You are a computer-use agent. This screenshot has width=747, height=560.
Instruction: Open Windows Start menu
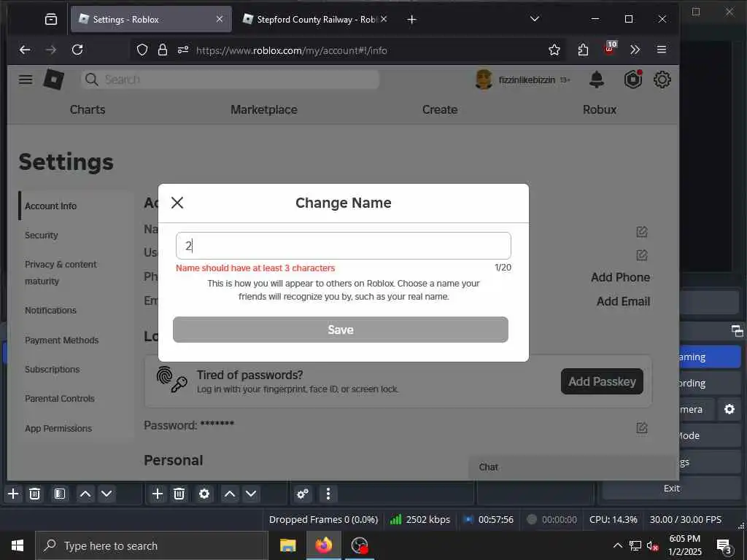tap(18, 545)
